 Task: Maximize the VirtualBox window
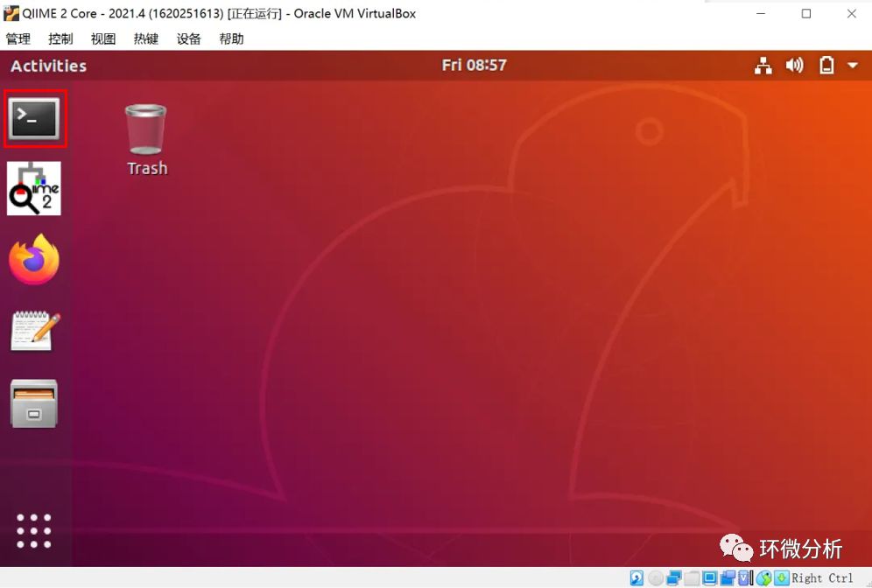pos(805,13)
